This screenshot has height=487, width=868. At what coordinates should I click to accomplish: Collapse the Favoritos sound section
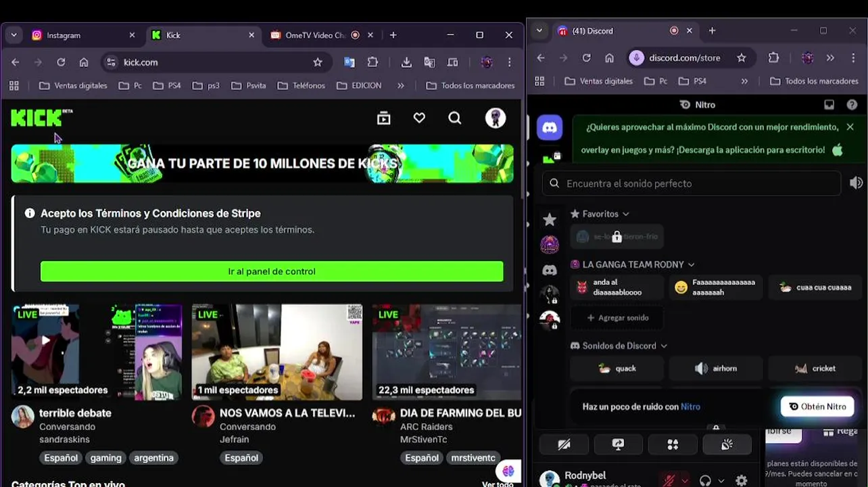626,214
